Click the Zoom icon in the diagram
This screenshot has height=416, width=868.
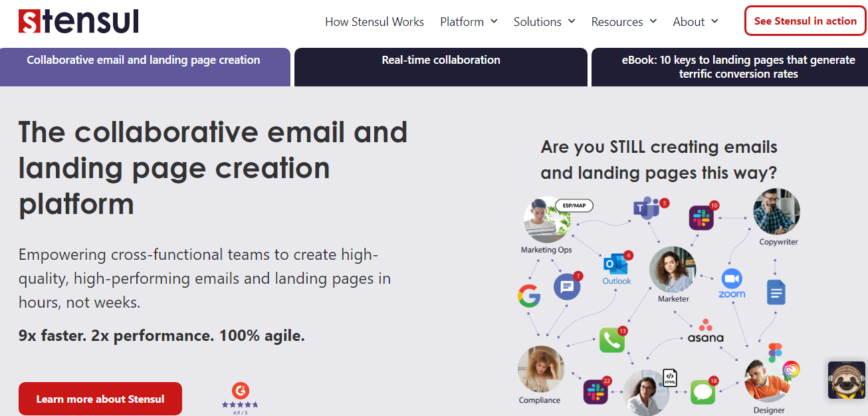click(x=732, y=282)
